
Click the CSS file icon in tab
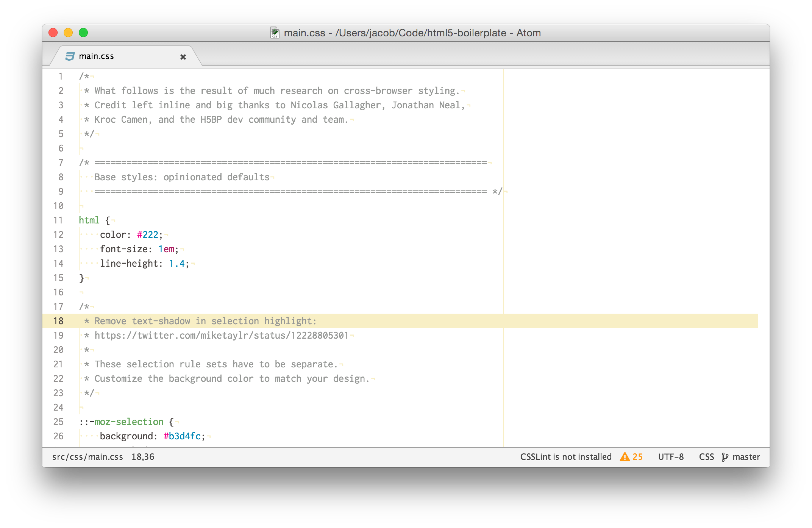[70, 56]
